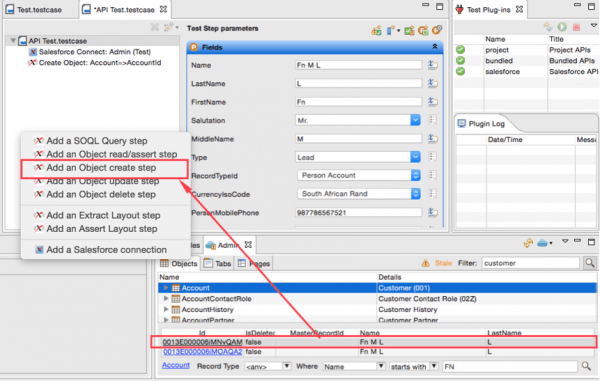The image size is (600, 381).
Task: Open the Where field dropdown showing Name
Action: 381,366
